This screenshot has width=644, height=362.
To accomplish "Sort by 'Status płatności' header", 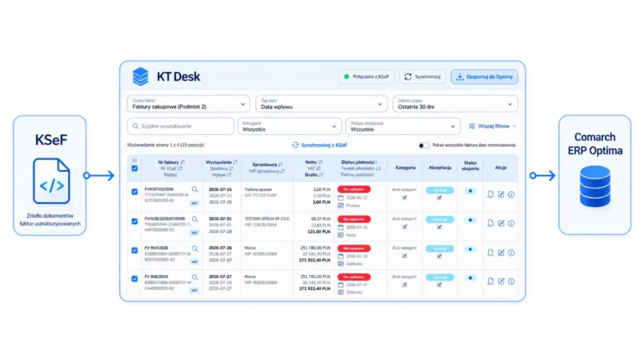I will click(x=359, y=163).
